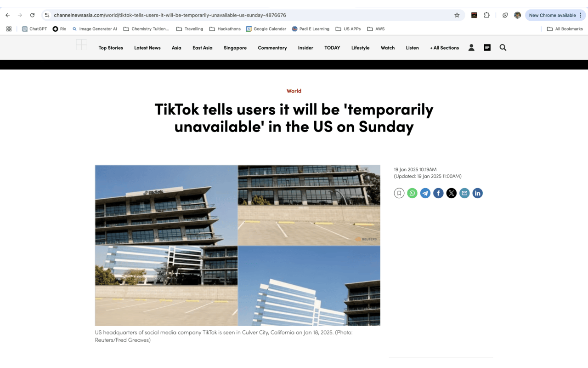
Task: Share article via Facebook icon
Action: [438, 193]
